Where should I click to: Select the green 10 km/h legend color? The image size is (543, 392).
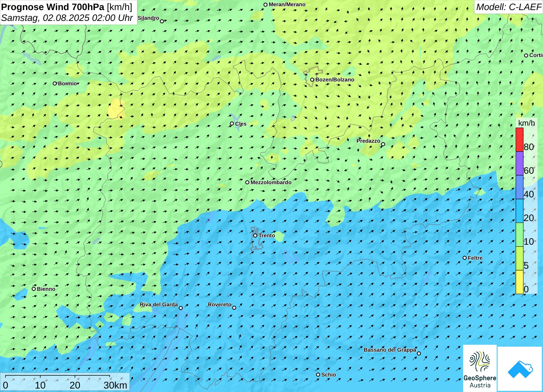519,235
